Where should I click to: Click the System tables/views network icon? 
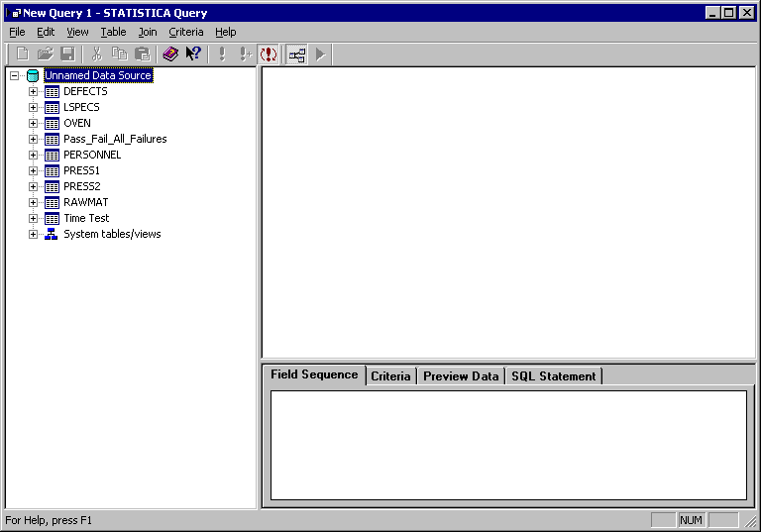click(52, 235)
